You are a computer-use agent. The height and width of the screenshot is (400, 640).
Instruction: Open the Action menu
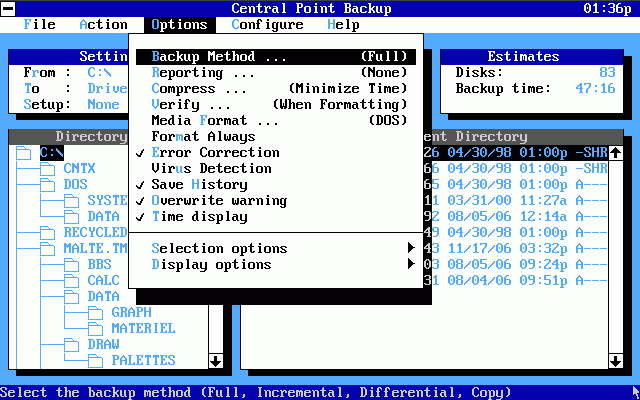coord(103,24)
